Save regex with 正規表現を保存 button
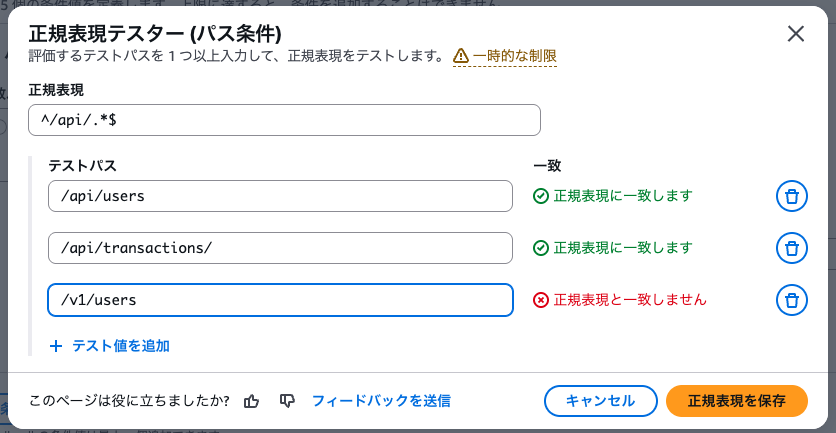The height and width of the screenshot is (433, 836). 736,401
